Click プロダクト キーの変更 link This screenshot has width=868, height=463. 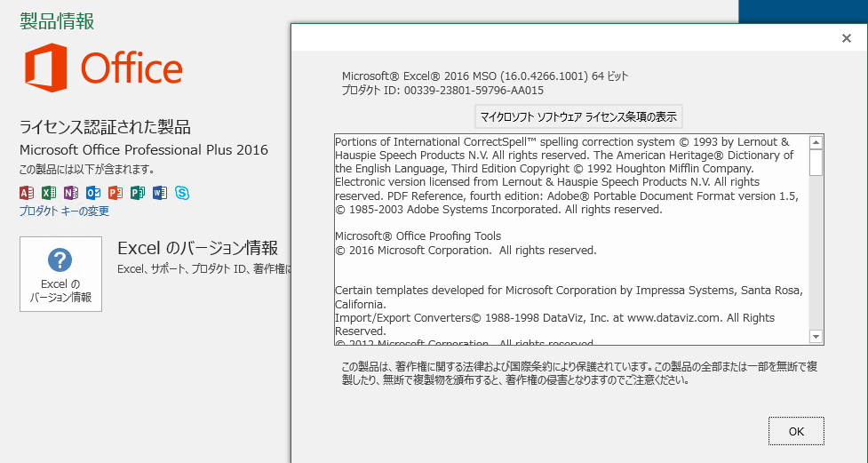[x=64, y=211]
